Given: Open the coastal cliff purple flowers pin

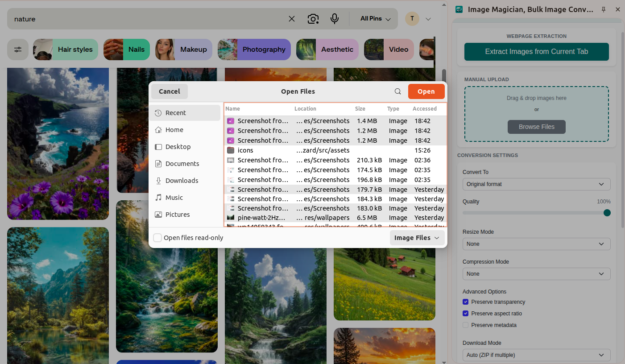Looking at the screenshot, I should (58, 144).
